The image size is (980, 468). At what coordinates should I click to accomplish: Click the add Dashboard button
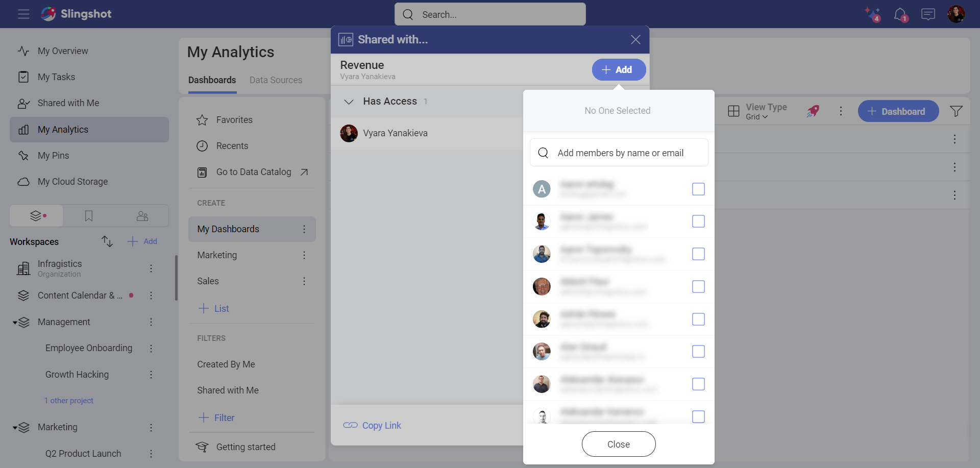point(898,111)
